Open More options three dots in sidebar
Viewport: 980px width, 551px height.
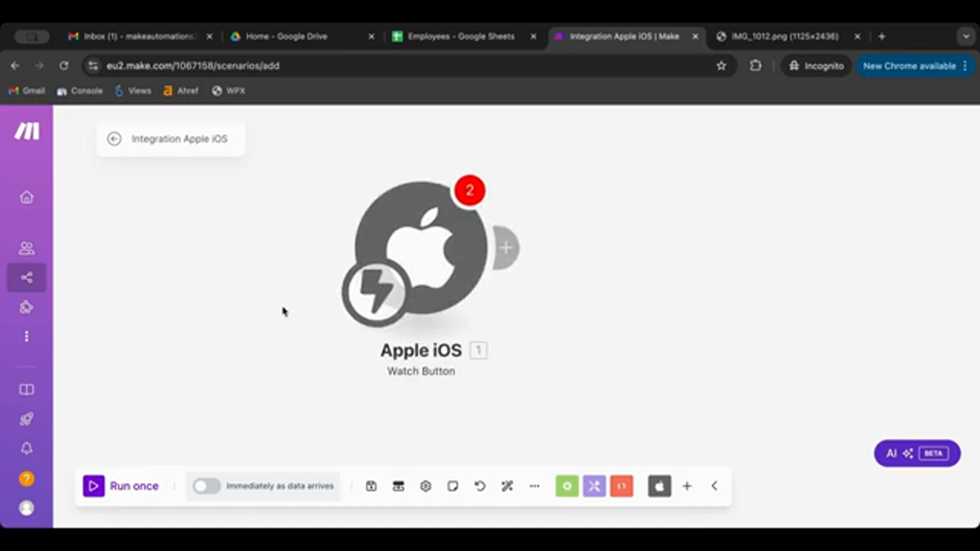27,337
